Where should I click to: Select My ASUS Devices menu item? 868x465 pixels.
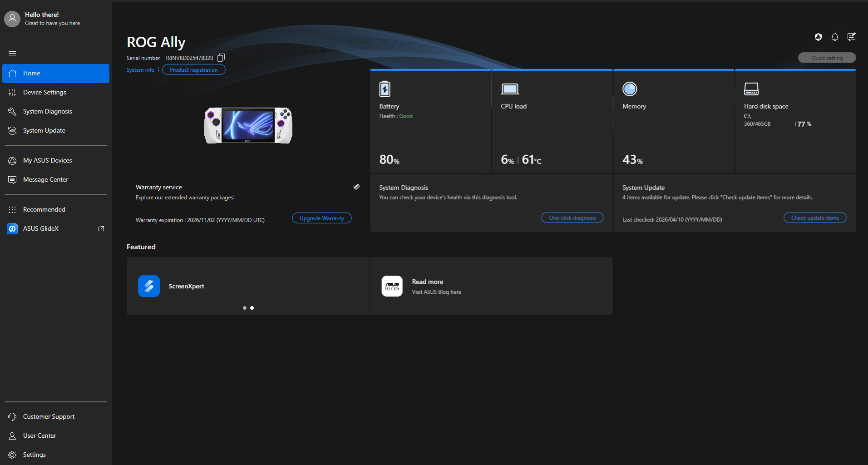(56, 160)
